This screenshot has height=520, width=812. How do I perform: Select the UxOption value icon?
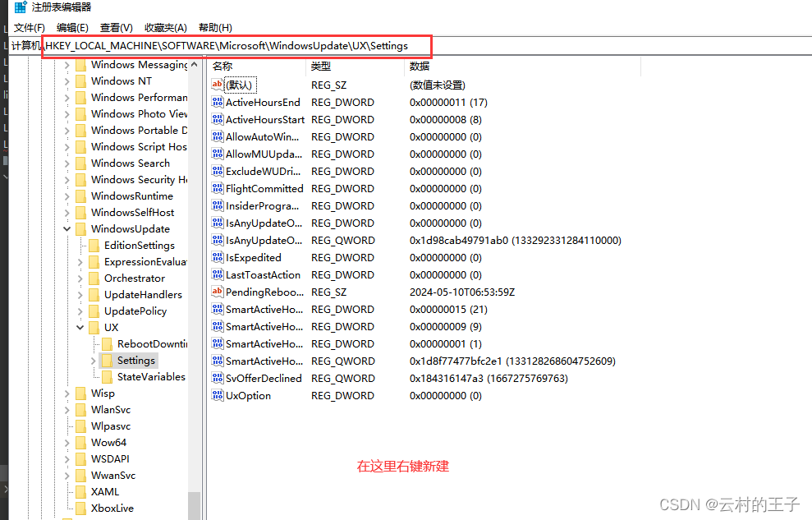point(218,396)
